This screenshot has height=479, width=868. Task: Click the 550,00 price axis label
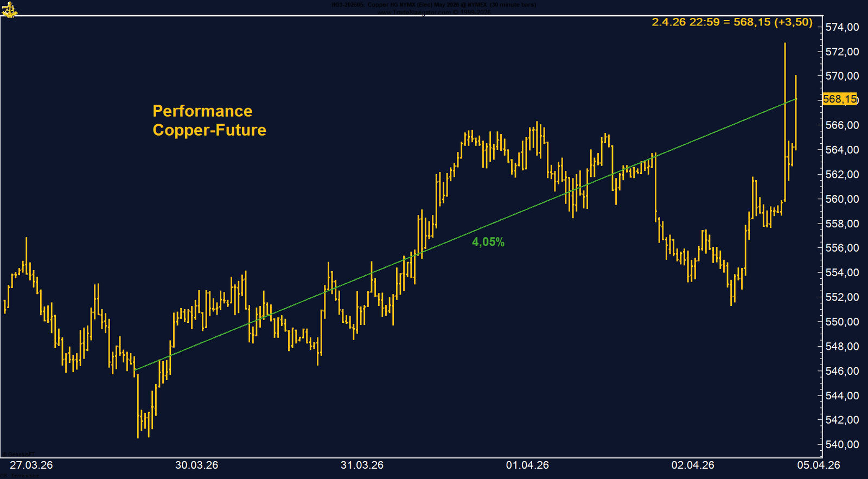click(x=842, y=322)
